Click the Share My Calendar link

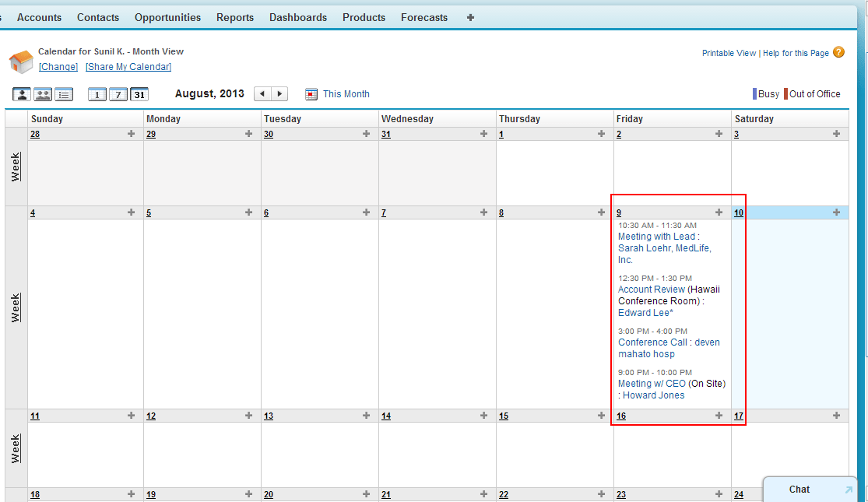pyautogui.click(x=128, y=66)
